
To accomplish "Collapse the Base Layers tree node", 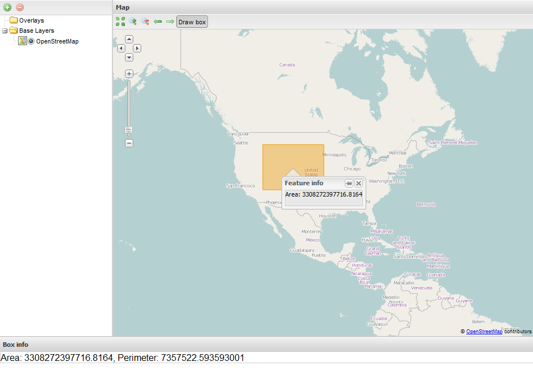I will pyautogui.click(x=5, y=31).
